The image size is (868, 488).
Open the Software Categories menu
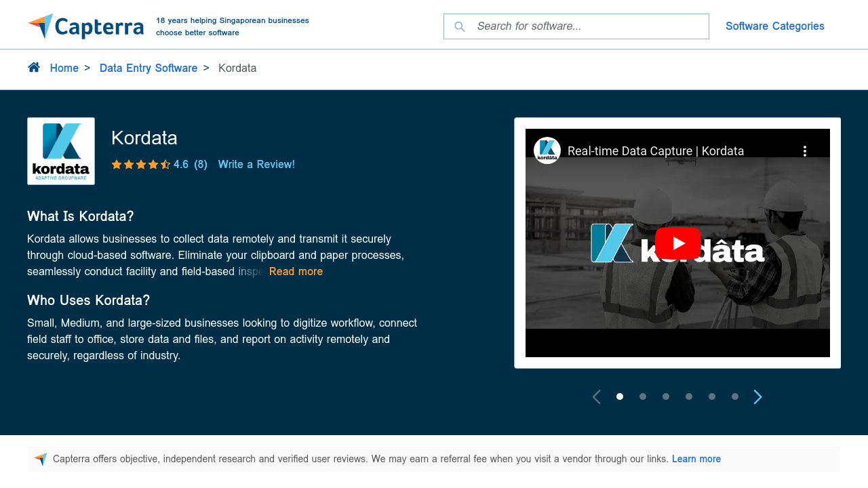click(774, 26)
